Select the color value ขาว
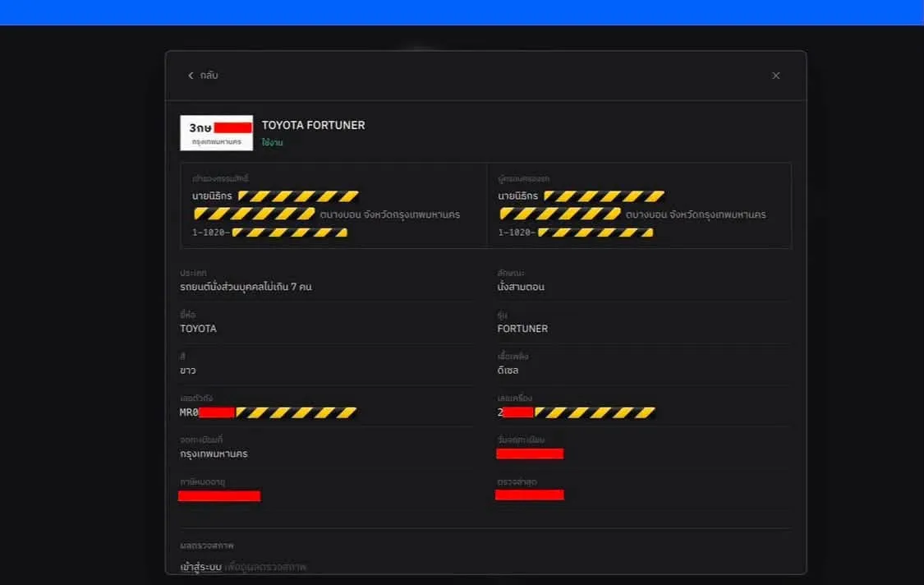This screenshot has width=924, height=585. [188, 371]
